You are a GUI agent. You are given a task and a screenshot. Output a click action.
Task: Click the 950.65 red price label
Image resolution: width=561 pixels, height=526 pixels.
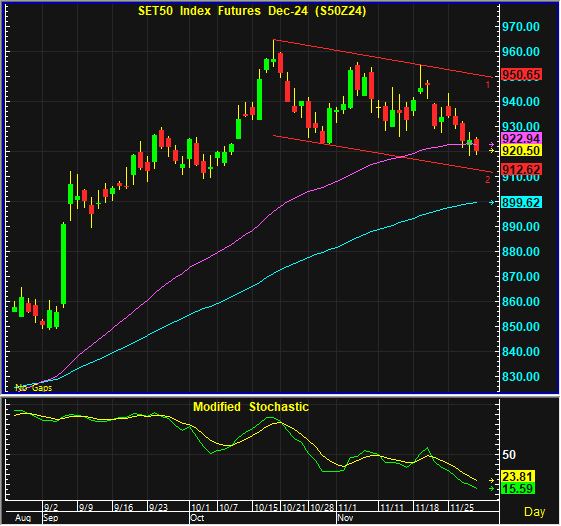click(521, 74)
